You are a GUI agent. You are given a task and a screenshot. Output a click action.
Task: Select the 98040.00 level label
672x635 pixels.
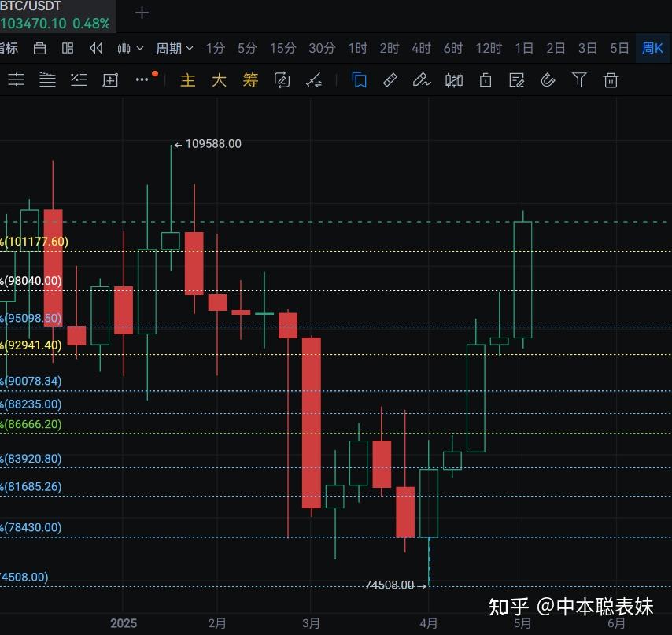pyautogui.click(x=31, y=281)
